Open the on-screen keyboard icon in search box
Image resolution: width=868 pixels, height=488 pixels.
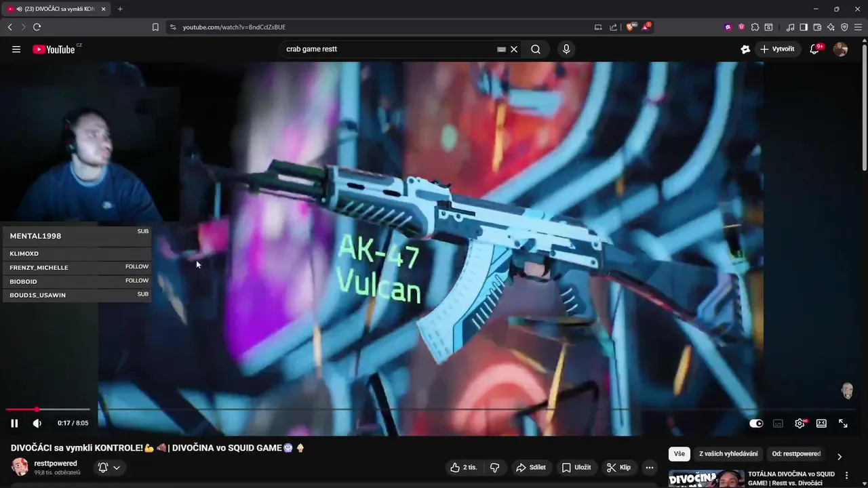pyautogui.click(x=501, y=49)
